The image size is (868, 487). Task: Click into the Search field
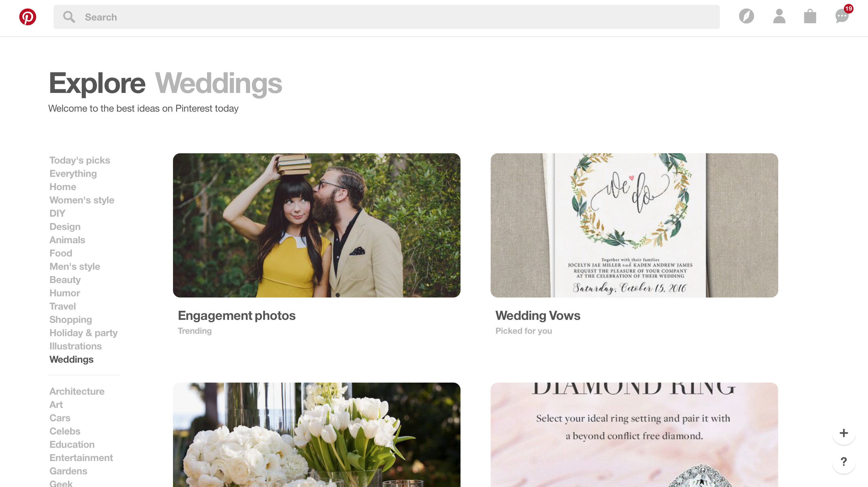point(386,17)
